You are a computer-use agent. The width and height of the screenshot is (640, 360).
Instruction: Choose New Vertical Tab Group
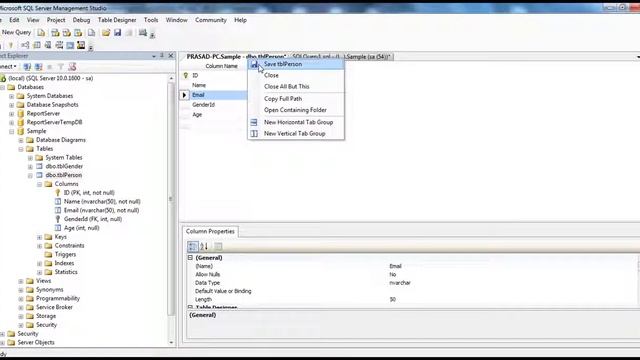(296, 133)
